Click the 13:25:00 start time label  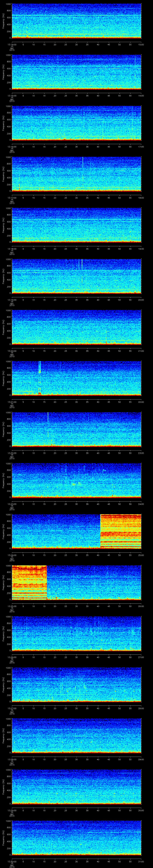[x=12, y=606]
